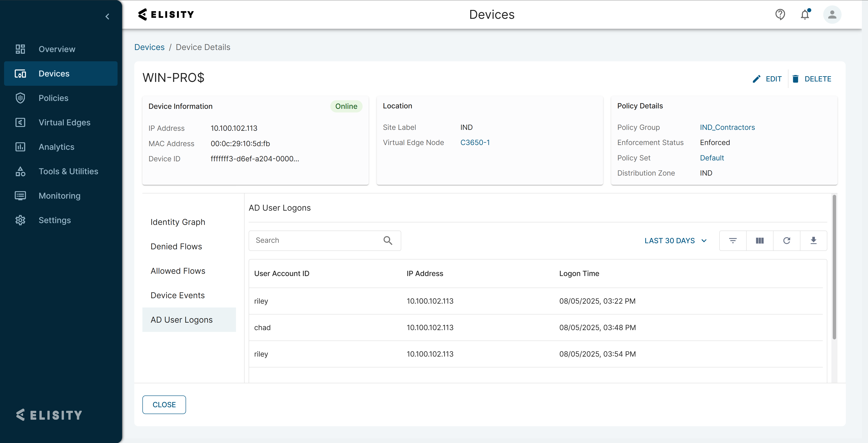The height and width of the screenshot is (443, 868).
Task: Open the C3650-1 virtual edge node link
Action: click(x=475, y=143)
